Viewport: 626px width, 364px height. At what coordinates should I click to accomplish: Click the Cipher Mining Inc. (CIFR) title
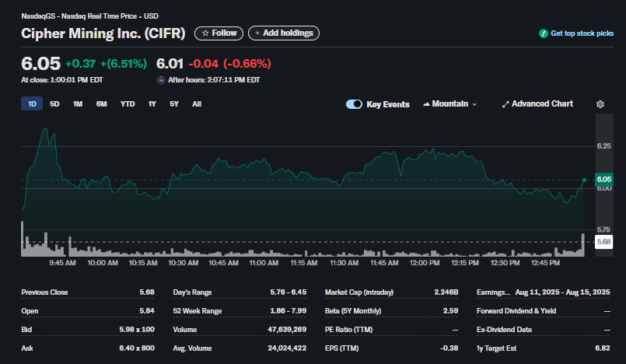tap(103, 33)
